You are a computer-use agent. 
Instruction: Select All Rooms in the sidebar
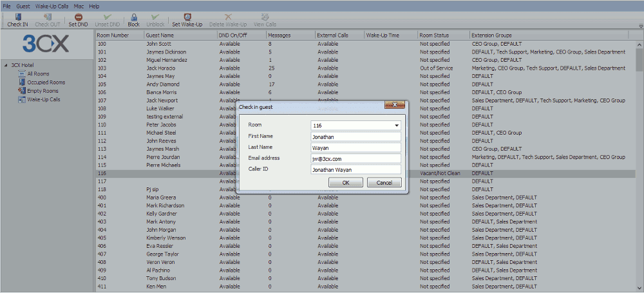[37, 74]
